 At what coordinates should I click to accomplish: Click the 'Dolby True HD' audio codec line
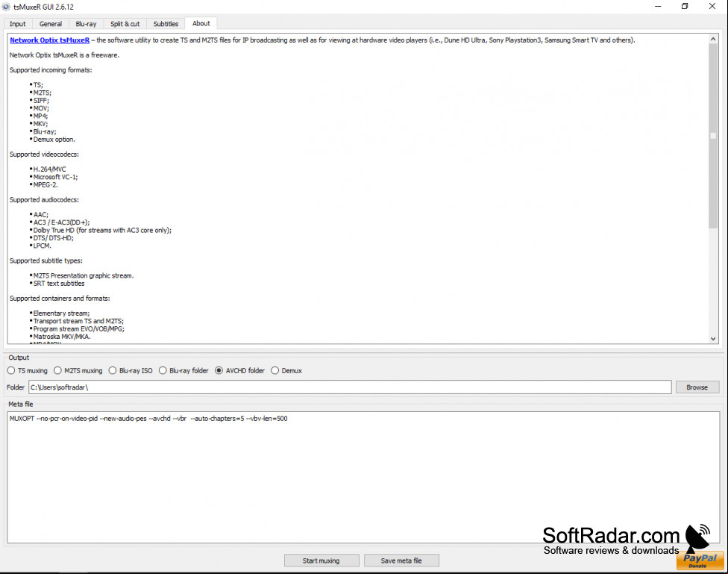pyautogui.click(x=102, y=230)
